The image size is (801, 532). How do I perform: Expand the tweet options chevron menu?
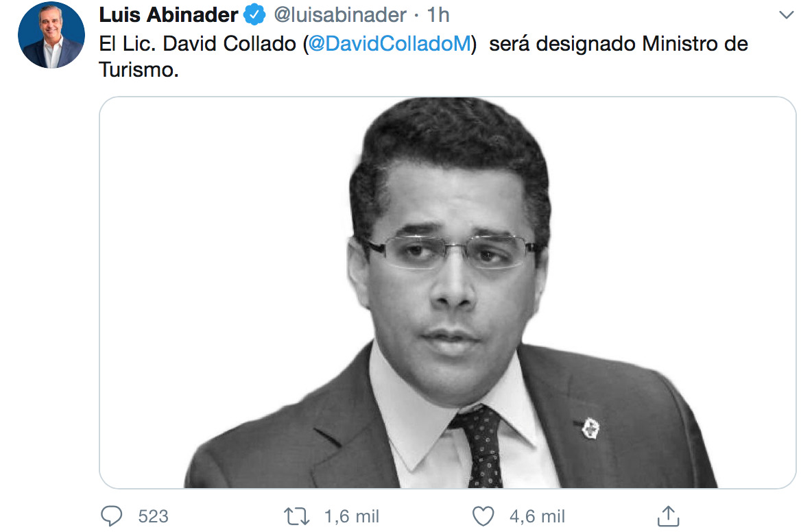click(787, 15)
